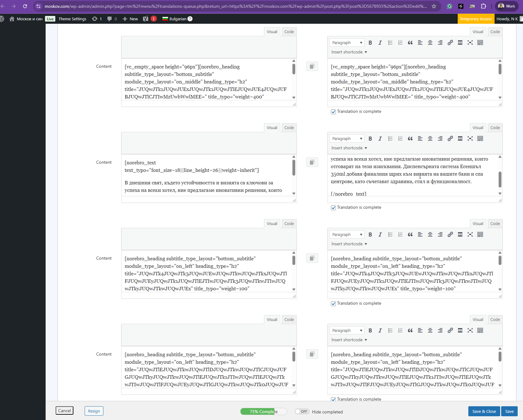Switch first translation editor to Visual tab

478,32
